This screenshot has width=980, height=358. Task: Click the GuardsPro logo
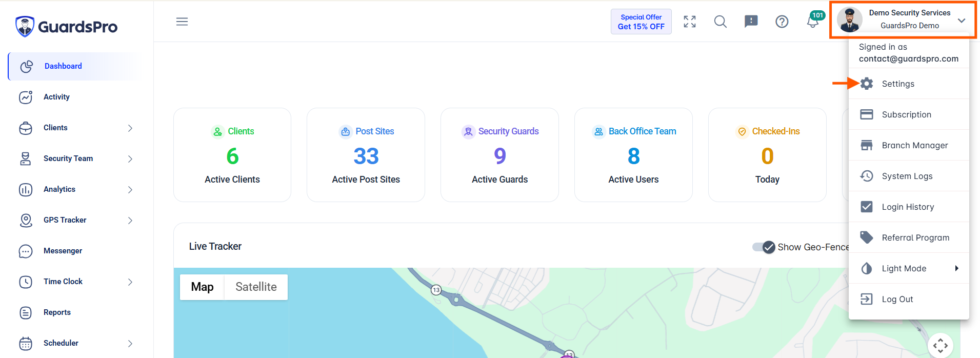tap(66, 26)
